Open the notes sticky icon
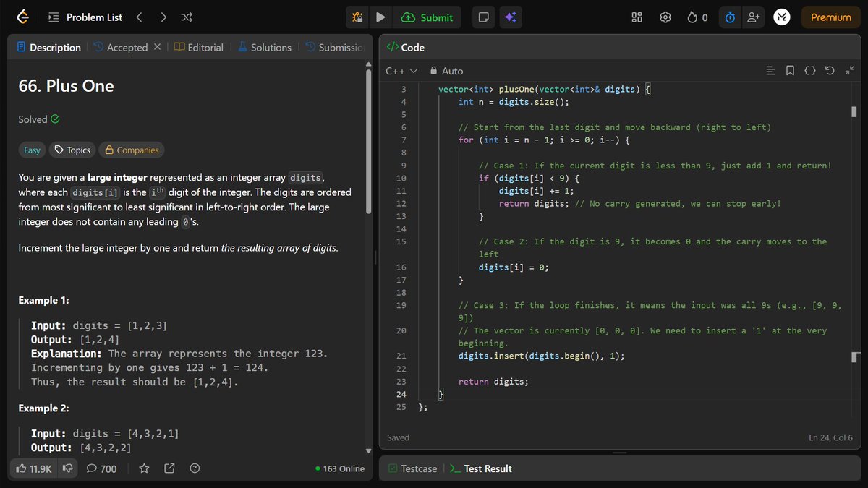This screenshot has width=868, height=488. point(482,17)
